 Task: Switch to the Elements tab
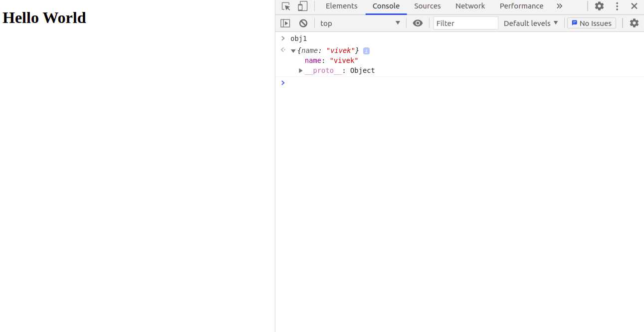point(341,6)
